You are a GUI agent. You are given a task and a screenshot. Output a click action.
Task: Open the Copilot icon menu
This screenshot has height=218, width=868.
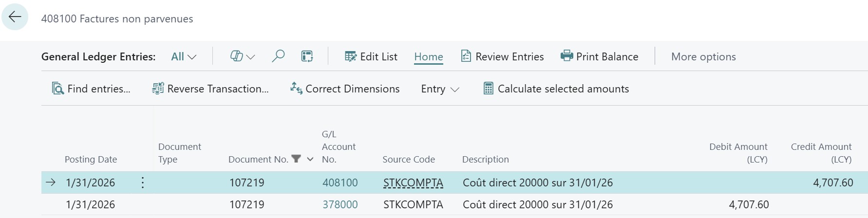[242, 56]
